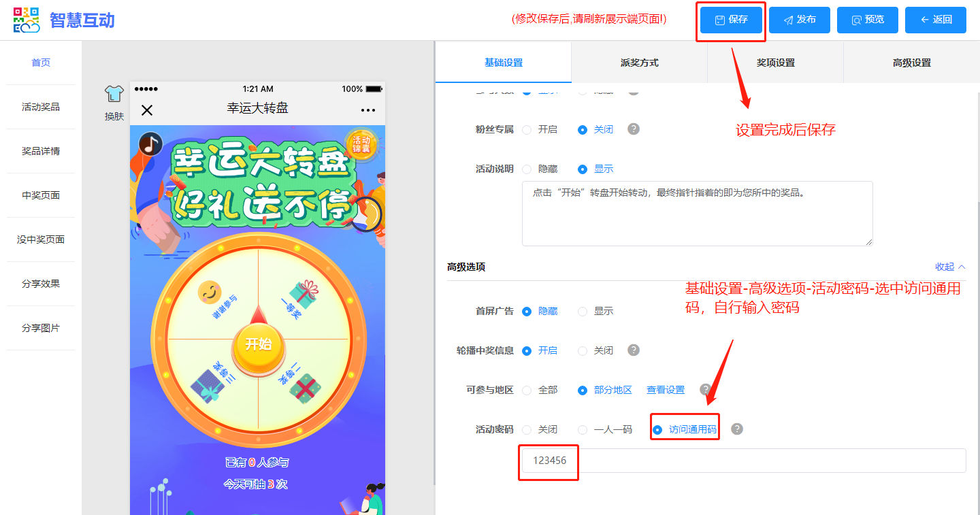Switch to the 派奖方式 tab
The width and height of the screenshot is (980, 515).
(639, 63)
